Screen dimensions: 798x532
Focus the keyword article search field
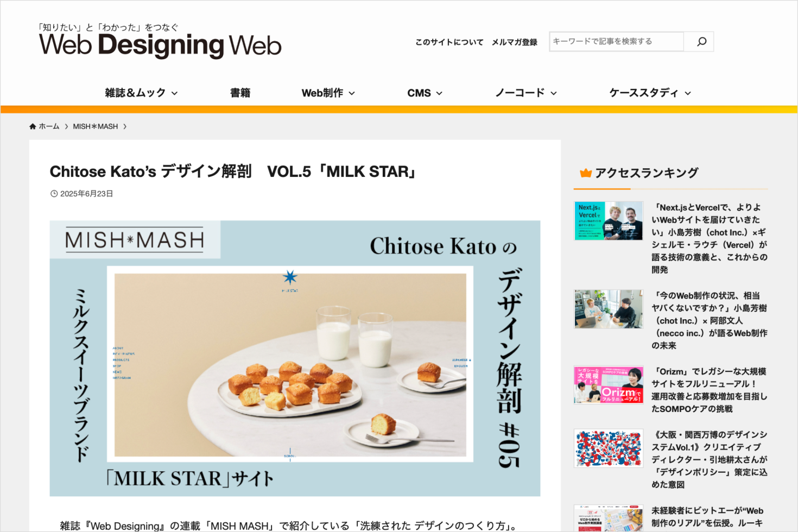pos(617,41)
